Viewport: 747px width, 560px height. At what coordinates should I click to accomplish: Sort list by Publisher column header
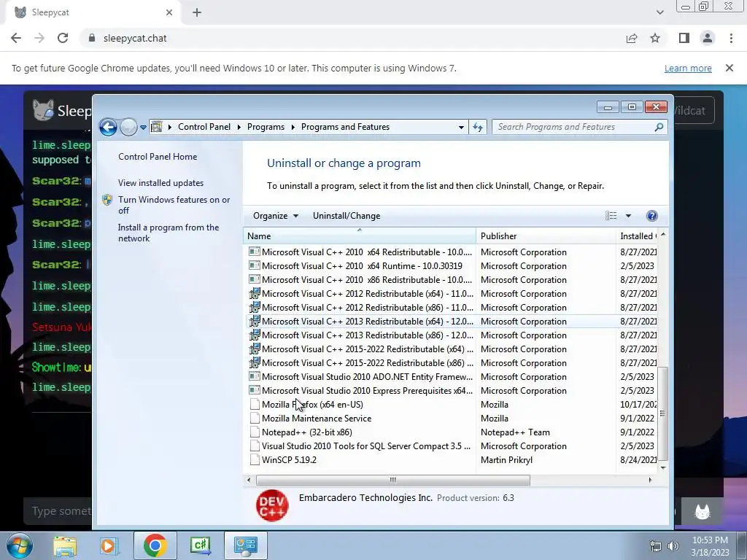(x=546, y=236)
